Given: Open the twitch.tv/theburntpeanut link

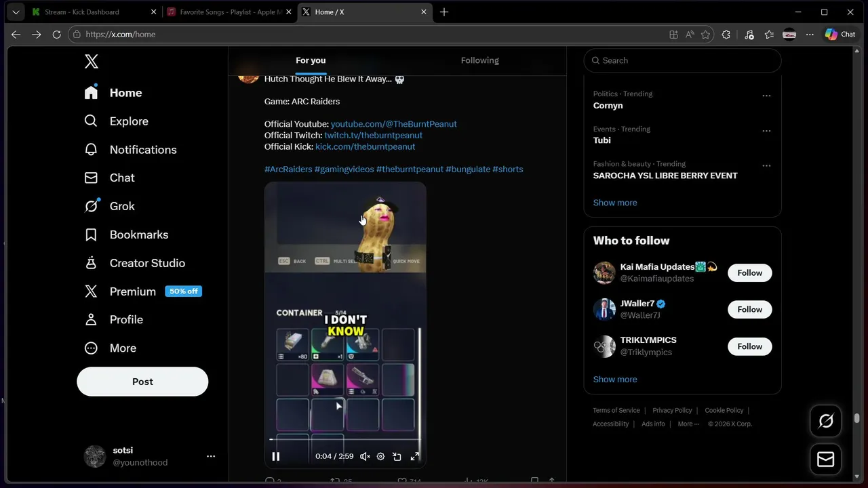Looking at the screenshot, I should tap(373, 136).
